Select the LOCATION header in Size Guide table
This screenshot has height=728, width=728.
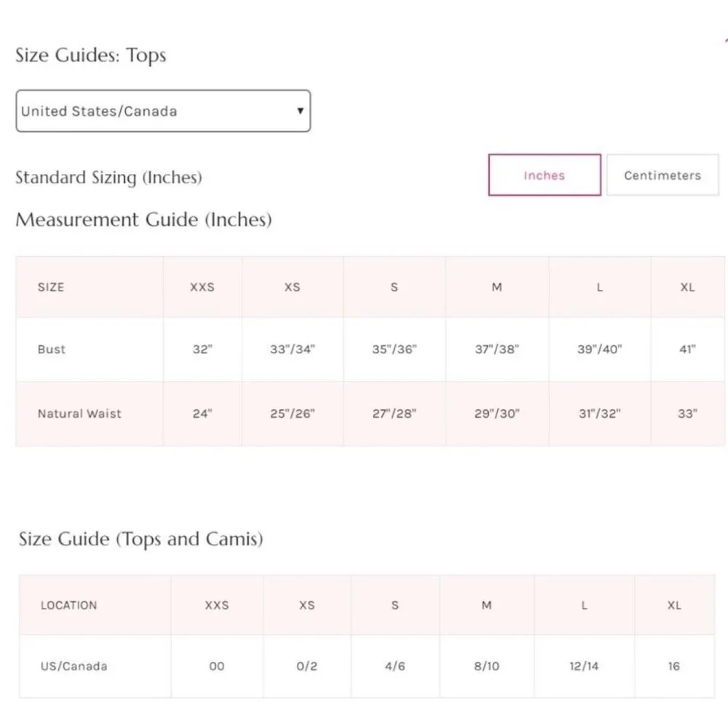68,605
